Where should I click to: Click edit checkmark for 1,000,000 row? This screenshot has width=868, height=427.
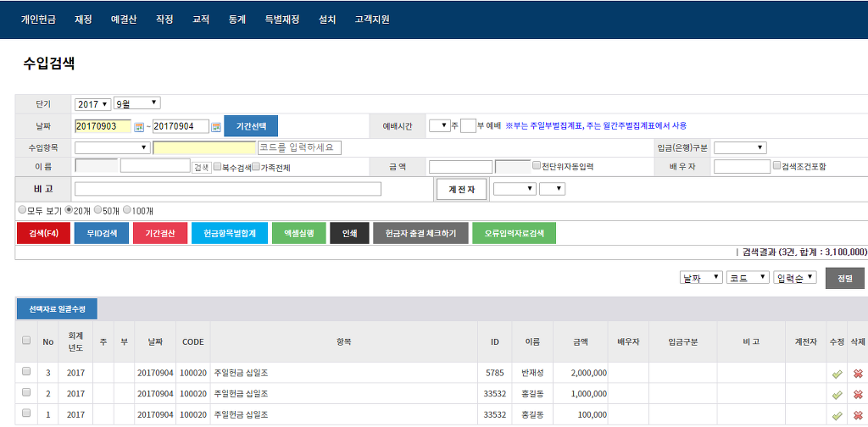(x=837, y=394)
